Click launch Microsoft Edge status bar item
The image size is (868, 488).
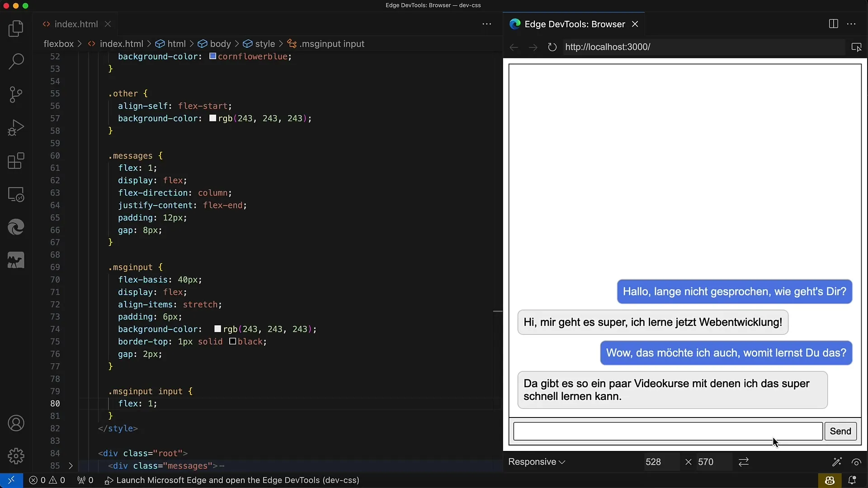(x=232, y=480)
